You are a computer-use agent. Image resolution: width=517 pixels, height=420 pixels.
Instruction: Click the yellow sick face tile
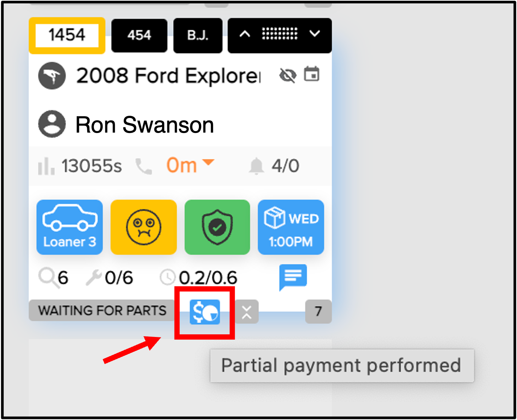pyautogui.click(x=144, y=227)
